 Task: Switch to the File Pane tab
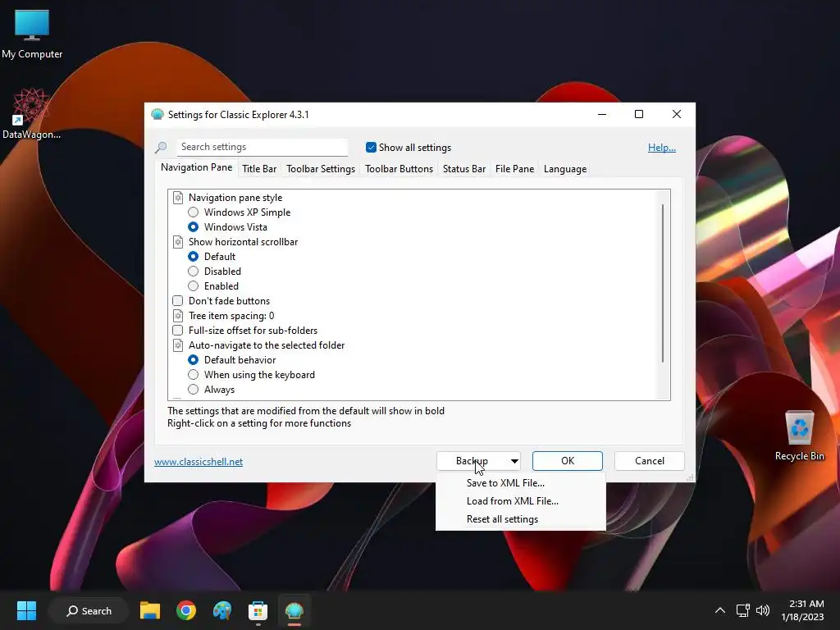coord(514,169)
